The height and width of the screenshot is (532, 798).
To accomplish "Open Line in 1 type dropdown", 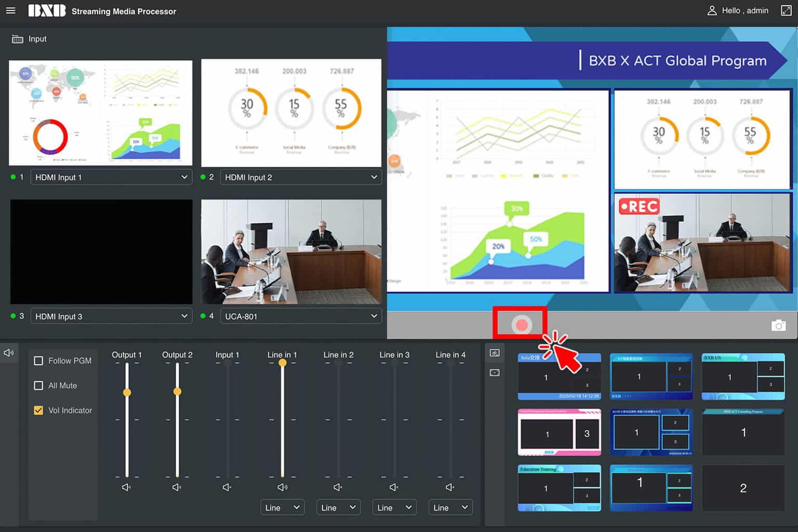I will [282, 508].
